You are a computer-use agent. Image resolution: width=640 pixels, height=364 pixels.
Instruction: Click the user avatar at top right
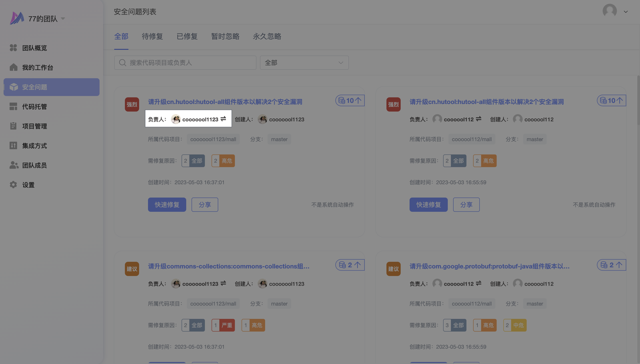point(609,11)
